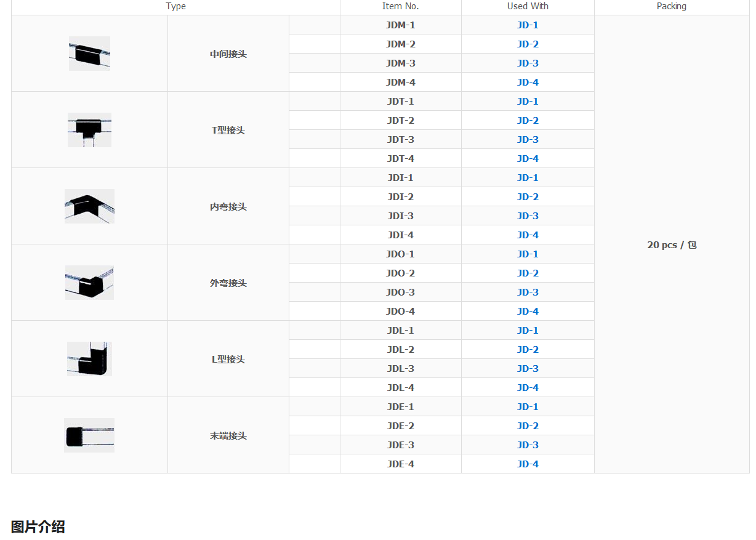Screen dimensions: 756x540
Task: Follow the JD-4 link for JDI-4
Action: [x=528, y=235]
